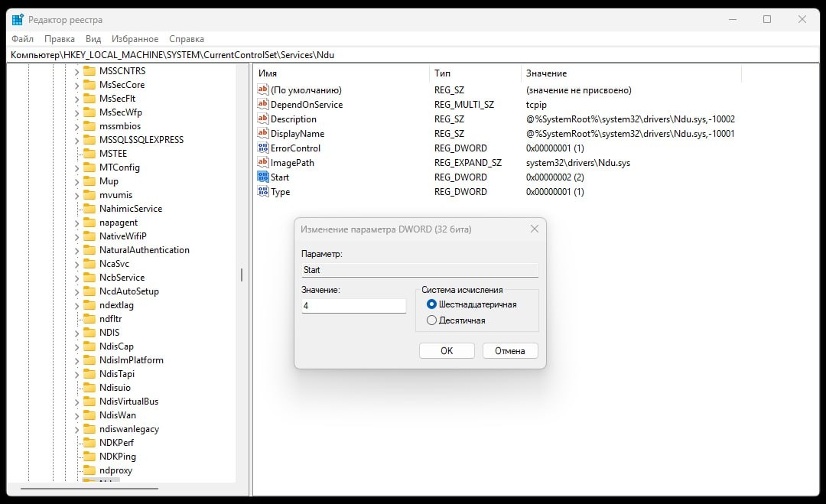Select the ndiswanlegacy tree item
This screenshot has width=826, height=504.
[x=129, y=429]
